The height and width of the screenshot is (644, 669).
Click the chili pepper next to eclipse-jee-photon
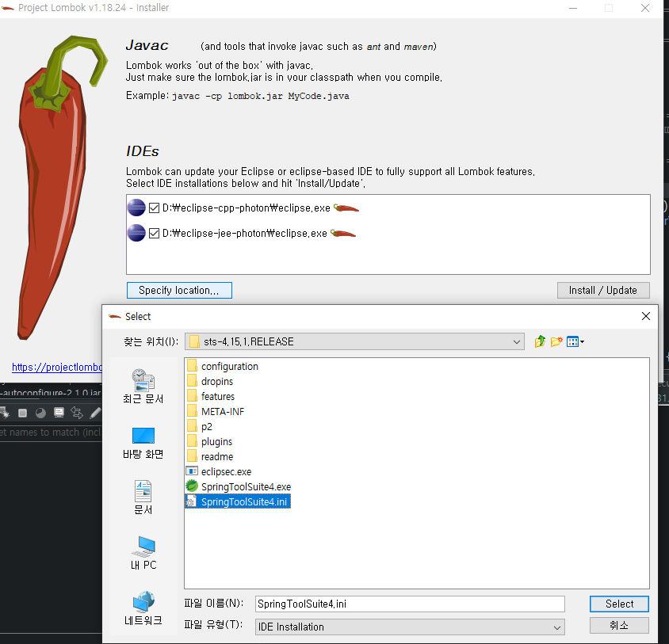click(343, 234)
